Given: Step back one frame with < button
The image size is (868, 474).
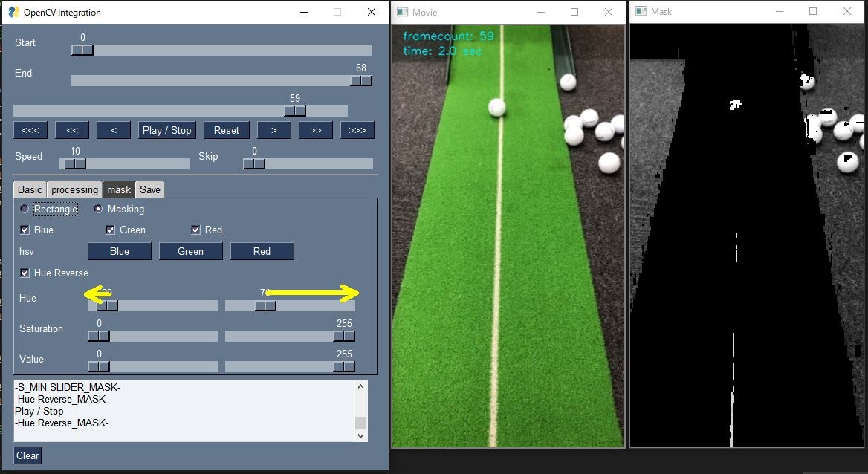Looking at the screenshot, I should coord(114,130).
